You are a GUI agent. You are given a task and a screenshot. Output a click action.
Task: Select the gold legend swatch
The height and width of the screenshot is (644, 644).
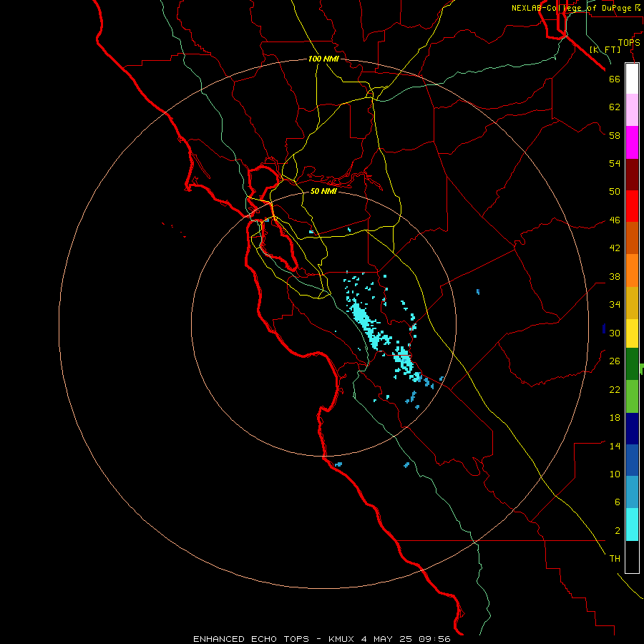point(632,303)
